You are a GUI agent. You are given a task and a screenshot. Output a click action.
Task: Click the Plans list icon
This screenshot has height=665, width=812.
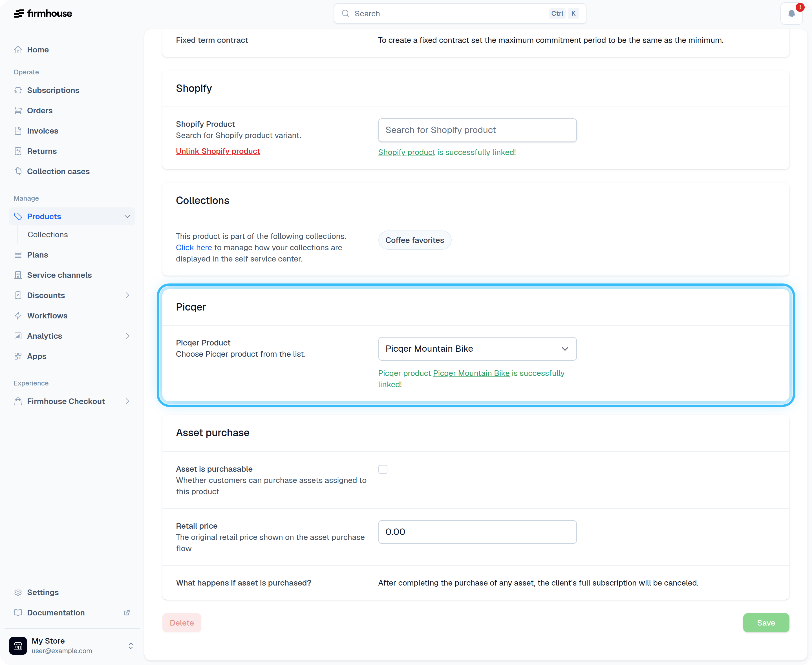[x=18, y=255]
